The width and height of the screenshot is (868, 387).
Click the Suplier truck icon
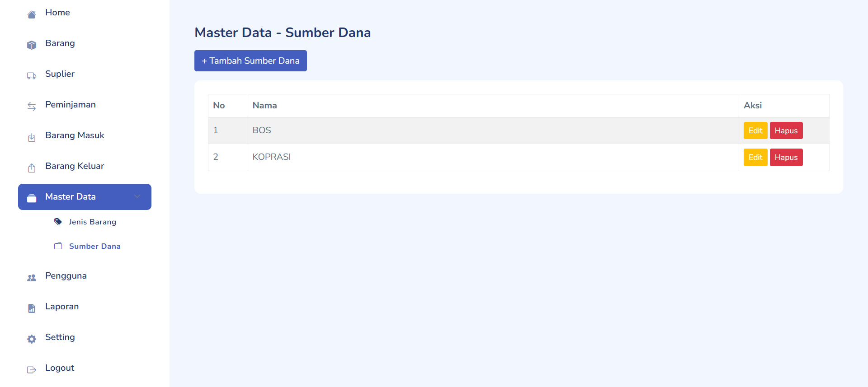32,76
